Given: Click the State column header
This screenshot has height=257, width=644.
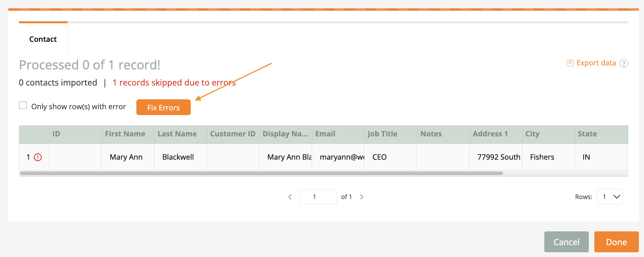Looking at the screenshot, I should [601, 134].
